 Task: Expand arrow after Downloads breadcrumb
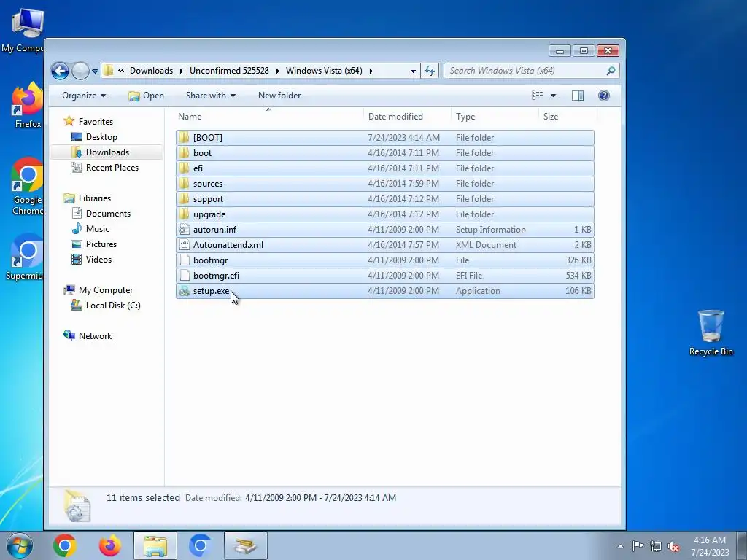click(x=182, y=71)
